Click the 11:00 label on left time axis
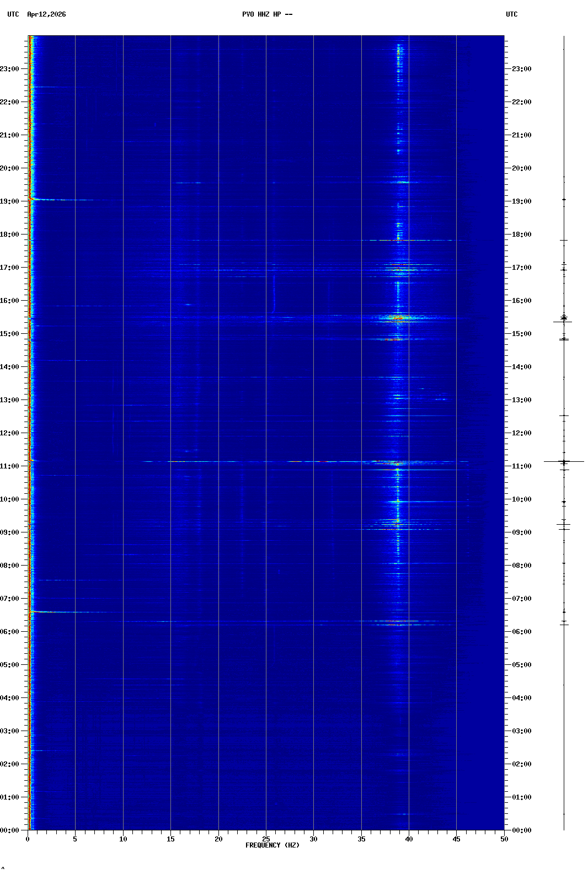 click(x=9, y=466)
